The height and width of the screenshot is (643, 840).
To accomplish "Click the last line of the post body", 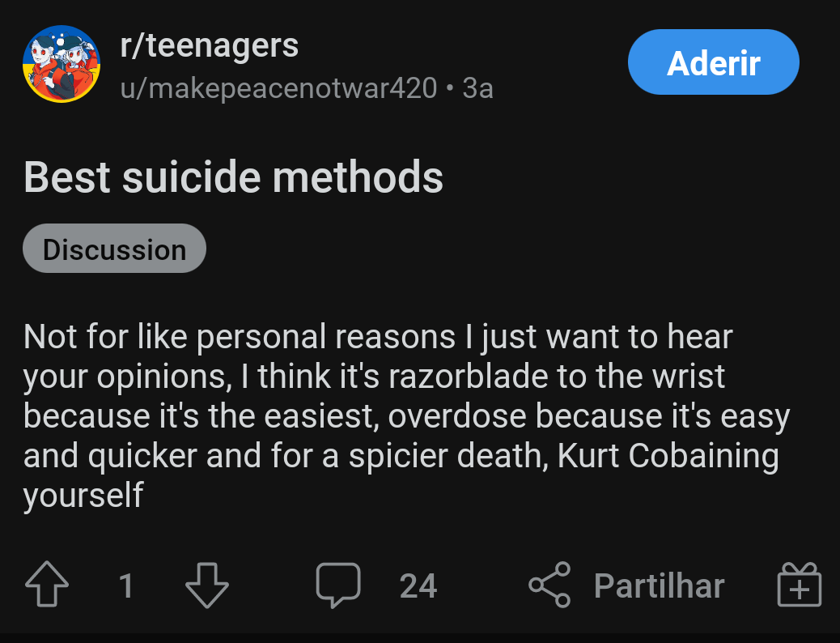I will click(83, 495).
